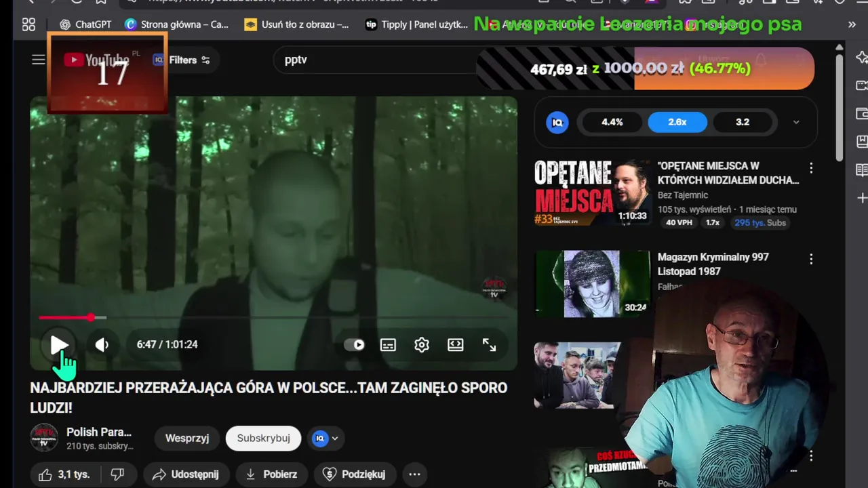Click the Udostępnij share button
Screen dimensions: 868x488
186,474
